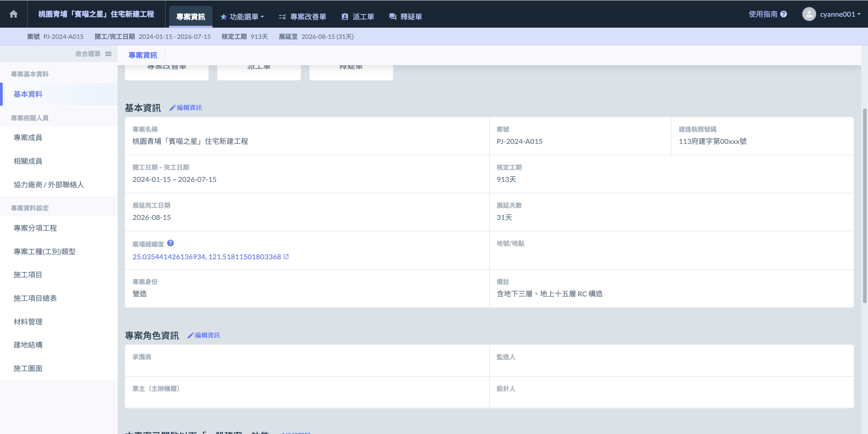Select 材料管理 in the sidebar
Viewport: 868px width, 434px height.
28,322
